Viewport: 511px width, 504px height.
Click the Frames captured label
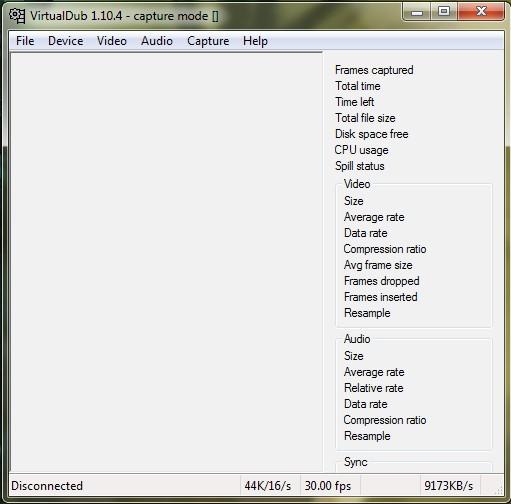374,70
